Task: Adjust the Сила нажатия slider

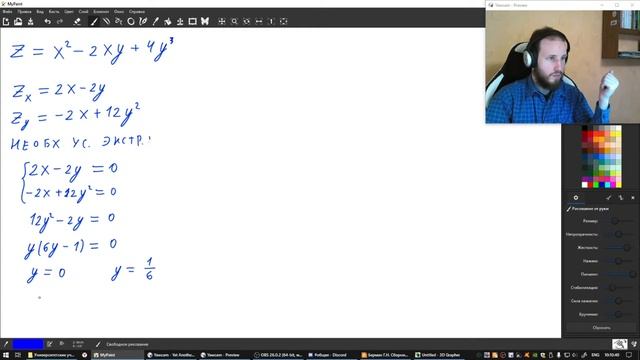Action: pos(620,301)
